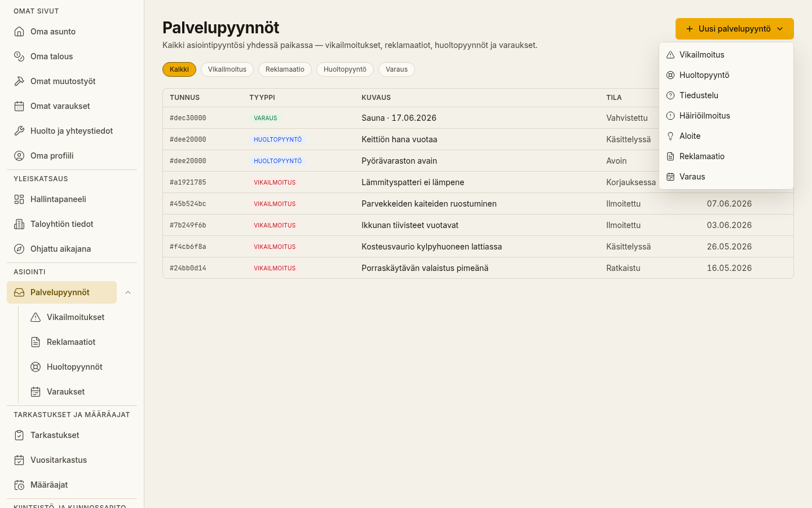Screen dimensions: 812x508
Task: Go to Hallintapaneeli
Action: coord(72,199)
